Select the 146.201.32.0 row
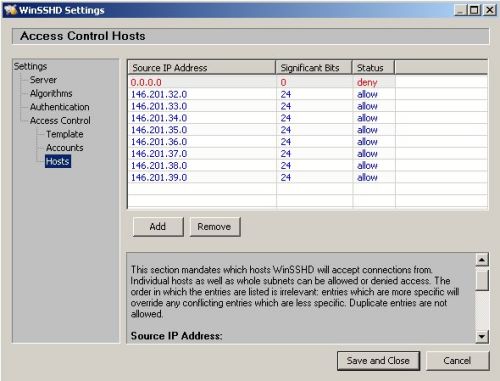The height and width of the screenshot is (381, 500). click(308, 94)
